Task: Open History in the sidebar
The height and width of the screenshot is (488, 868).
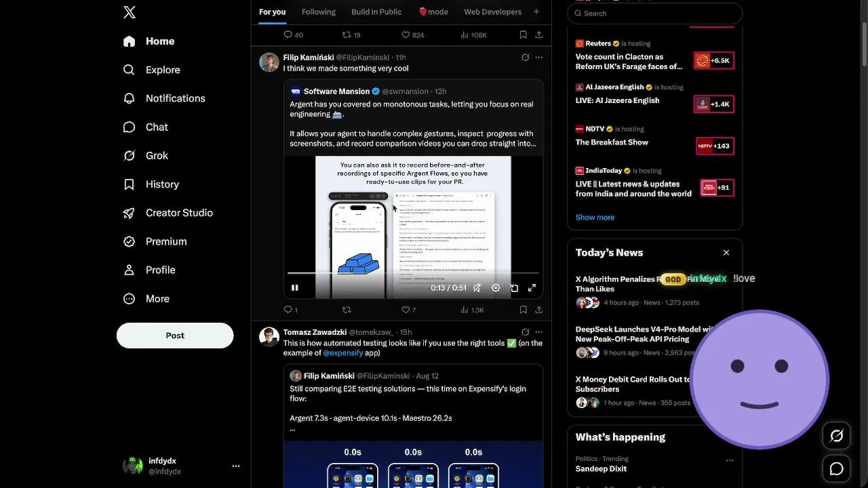Action: pos(151,184)
